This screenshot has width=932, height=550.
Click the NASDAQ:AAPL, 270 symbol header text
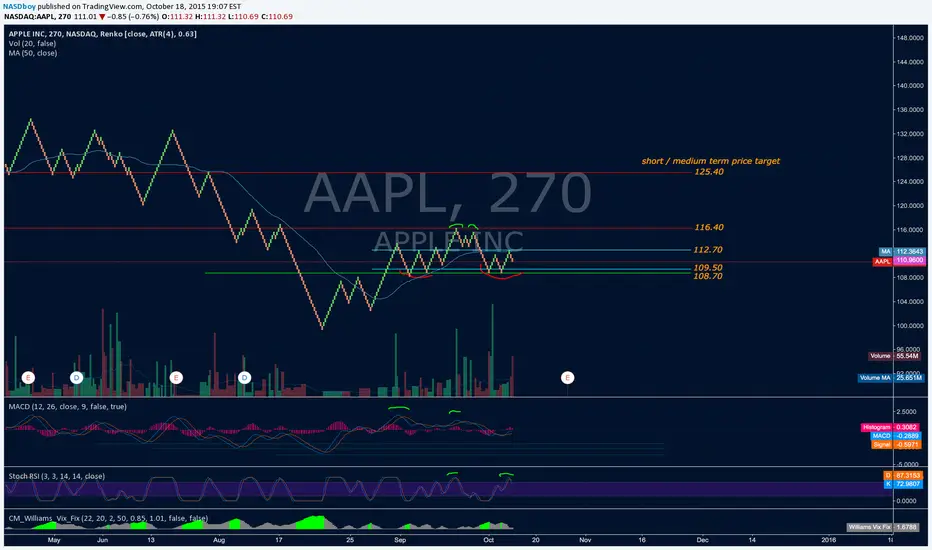[37, 17]
